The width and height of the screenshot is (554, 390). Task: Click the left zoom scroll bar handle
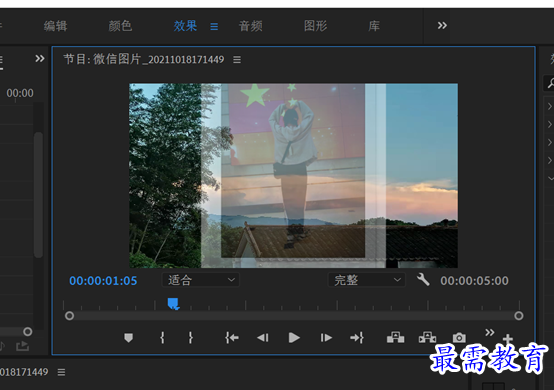(70, 316)
